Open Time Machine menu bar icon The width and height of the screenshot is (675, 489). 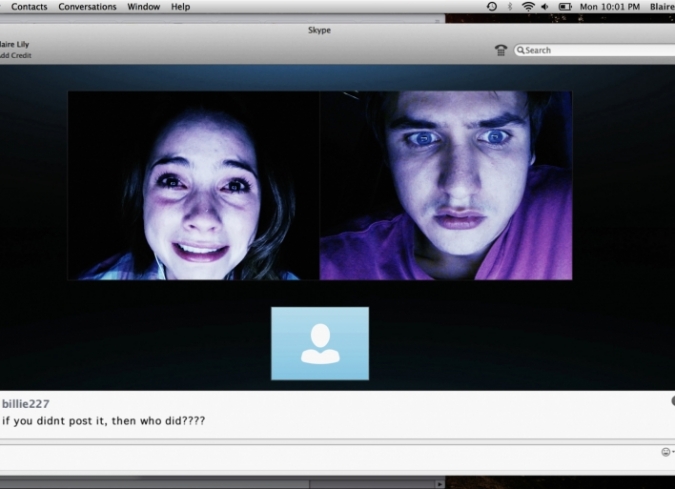(492, 6)
